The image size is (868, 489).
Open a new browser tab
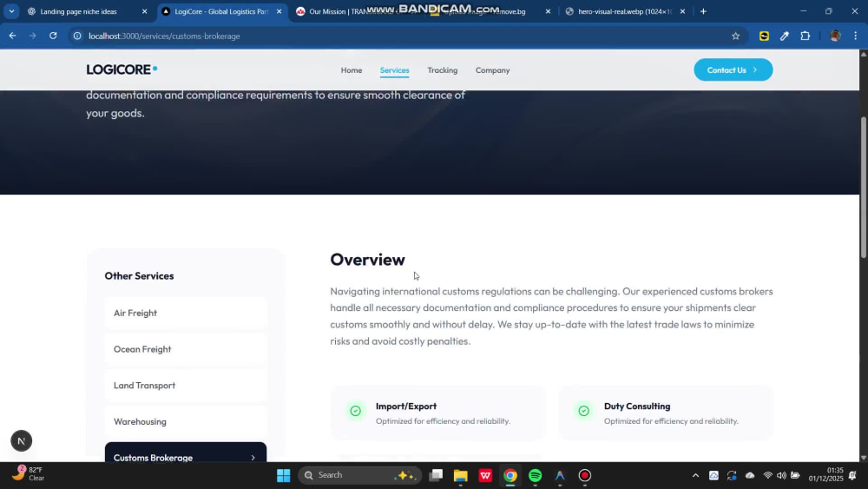(x=703, y=11)
